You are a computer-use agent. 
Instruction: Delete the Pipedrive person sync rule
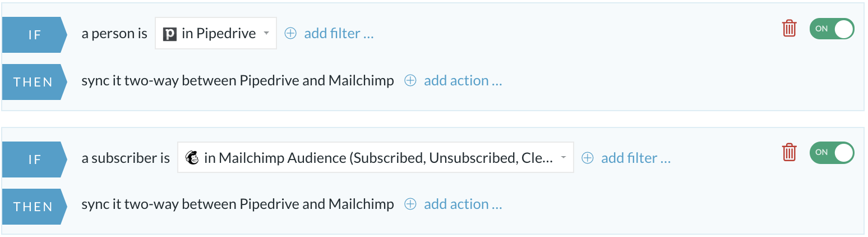pos(789,29)
